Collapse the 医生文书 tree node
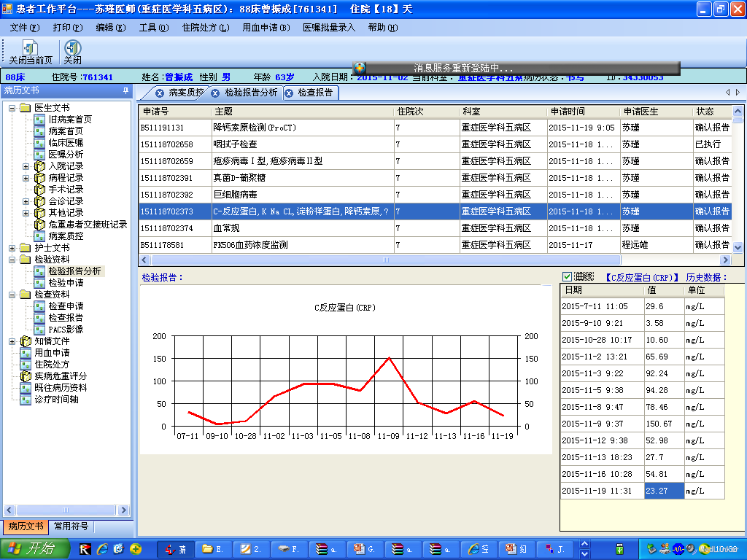 pyautogui.click(x=12, y=108)
